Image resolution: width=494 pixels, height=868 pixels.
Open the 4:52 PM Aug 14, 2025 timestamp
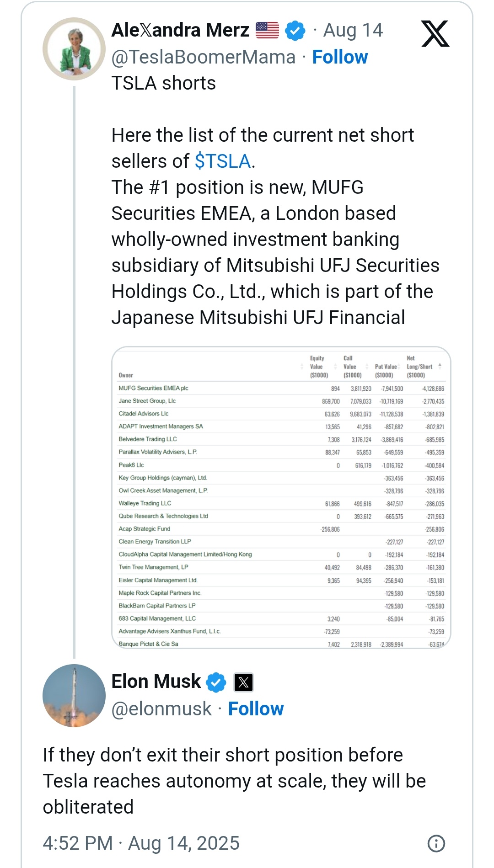pos(141,843)
